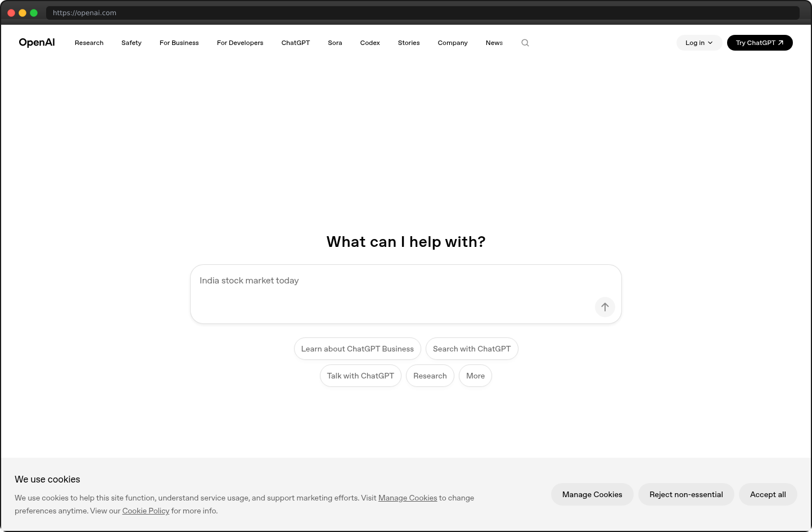
Task: Open the Cookie Policy link
Action: 146,511
